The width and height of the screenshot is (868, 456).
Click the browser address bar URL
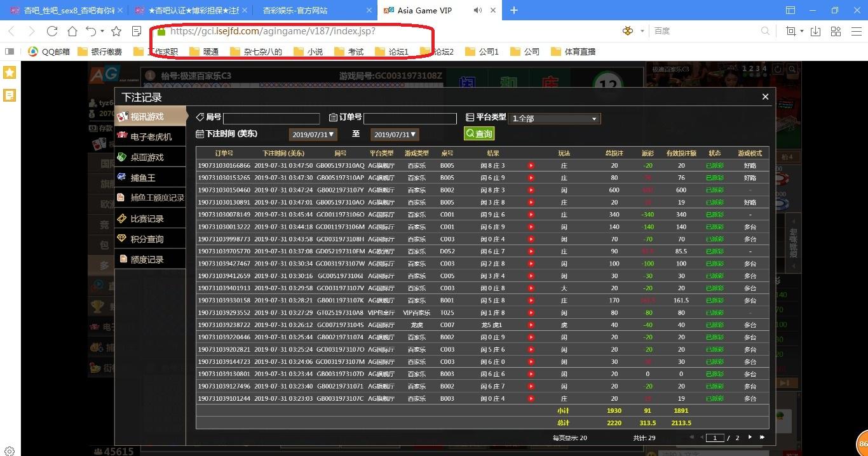[273, 31]
